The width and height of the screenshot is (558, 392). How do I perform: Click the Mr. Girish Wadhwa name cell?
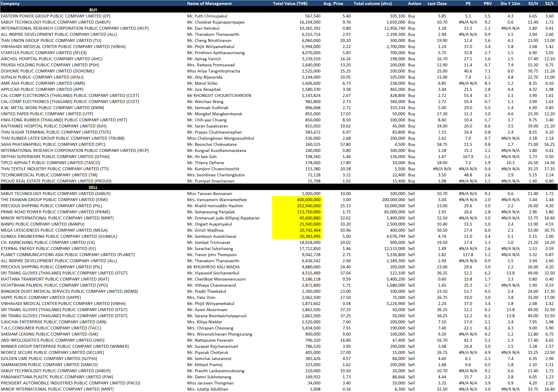205,230
